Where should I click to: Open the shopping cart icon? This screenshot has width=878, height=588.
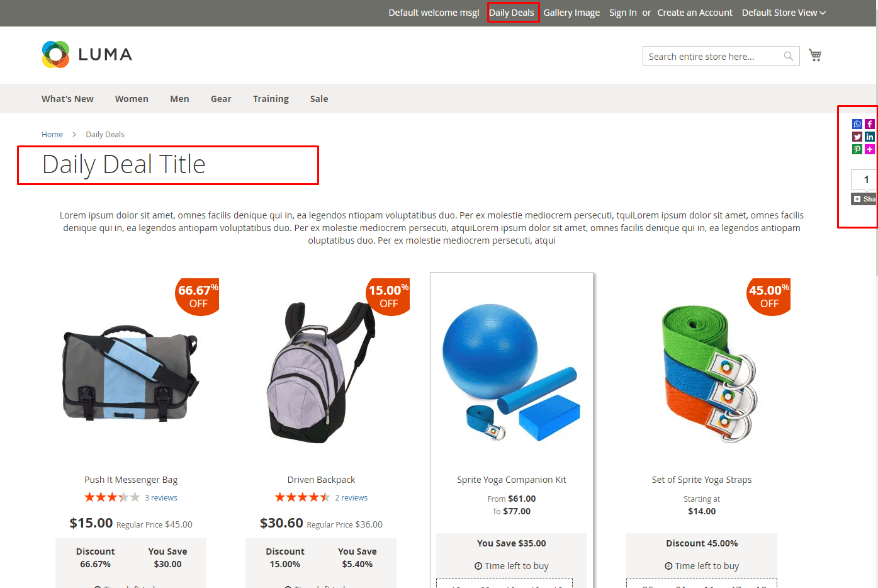[x=815, y=55]
